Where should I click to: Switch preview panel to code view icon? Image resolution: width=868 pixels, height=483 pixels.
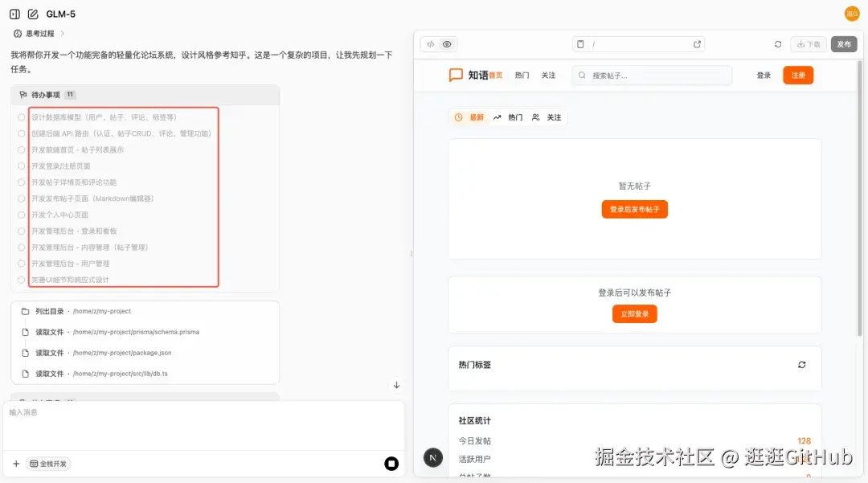tap(430, 44)
